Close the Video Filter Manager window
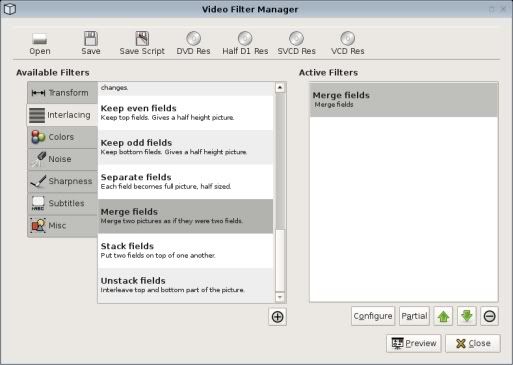The image size is (513, 365). [503, 9]
